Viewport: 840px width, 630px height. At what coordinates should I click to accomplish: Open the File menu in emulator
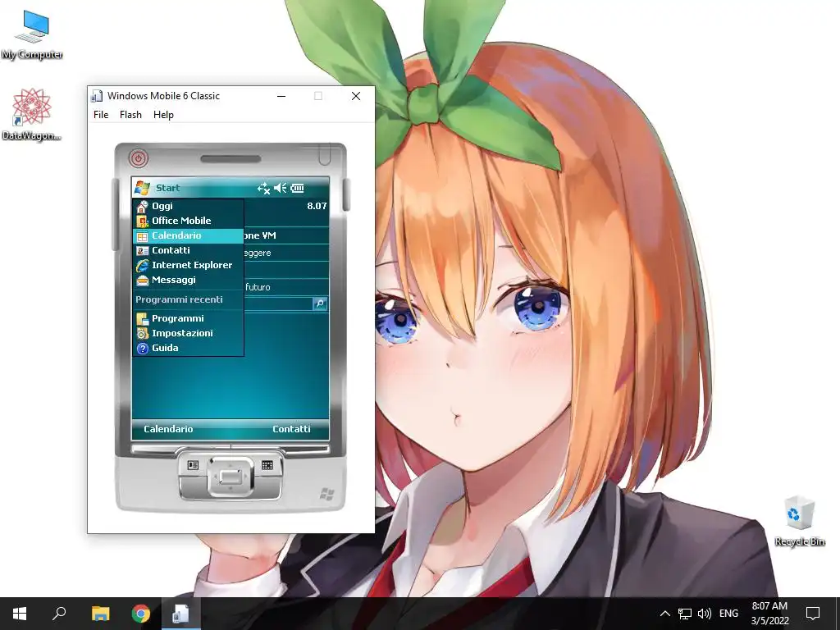pos(101,115)
